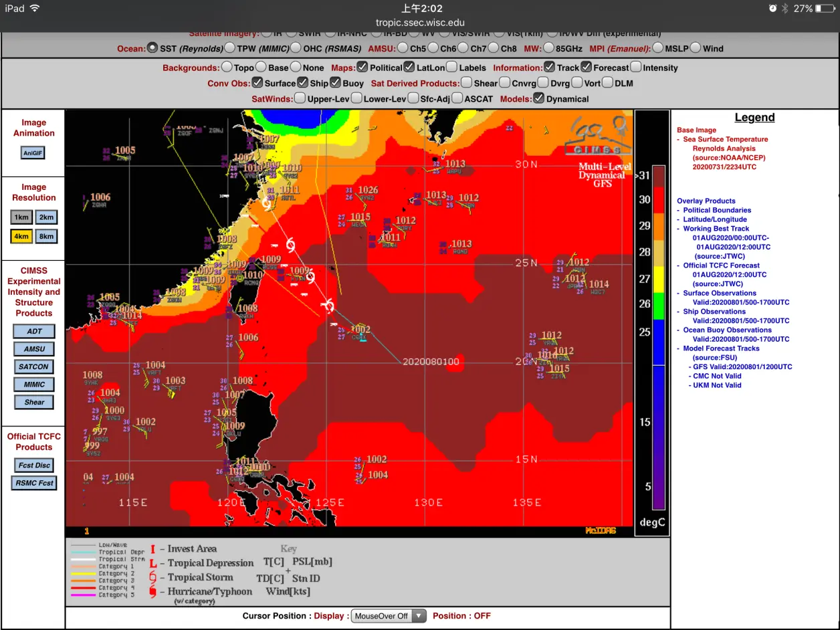Check the ASCAT SatWinds box

[x=457, y=98]
